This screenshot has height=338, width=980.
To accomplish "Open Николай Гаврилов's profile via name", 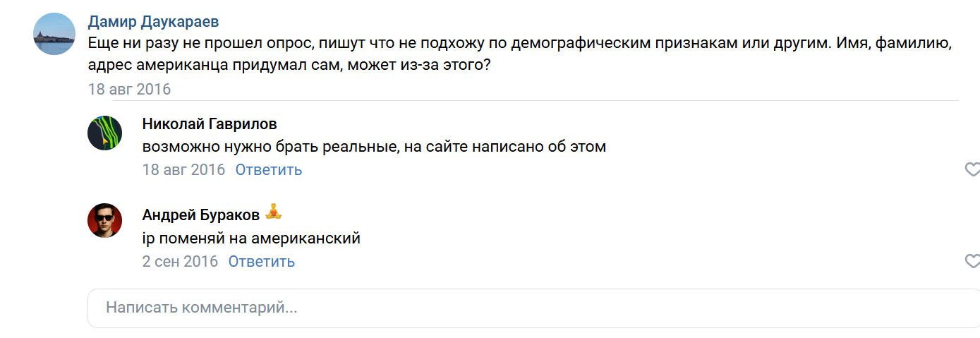I will click(x=210, y=124).
